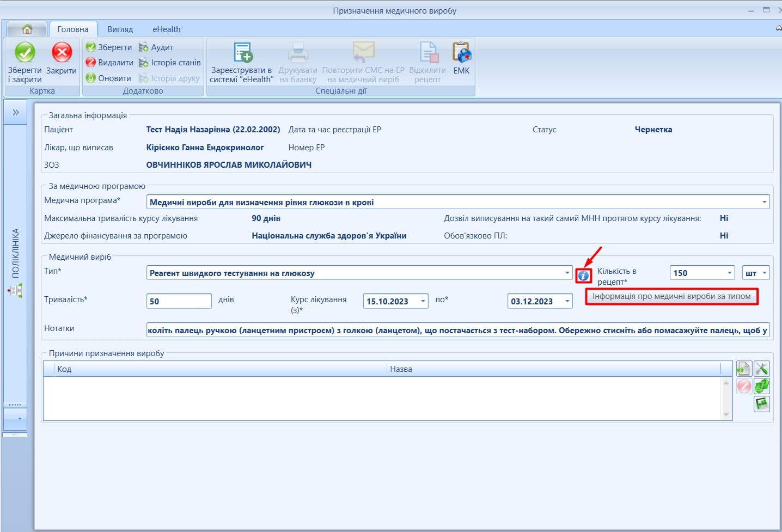Click reasons grid scrollbar up arrow
Screen dimensions: 782x532
click(x=726, y=383)
